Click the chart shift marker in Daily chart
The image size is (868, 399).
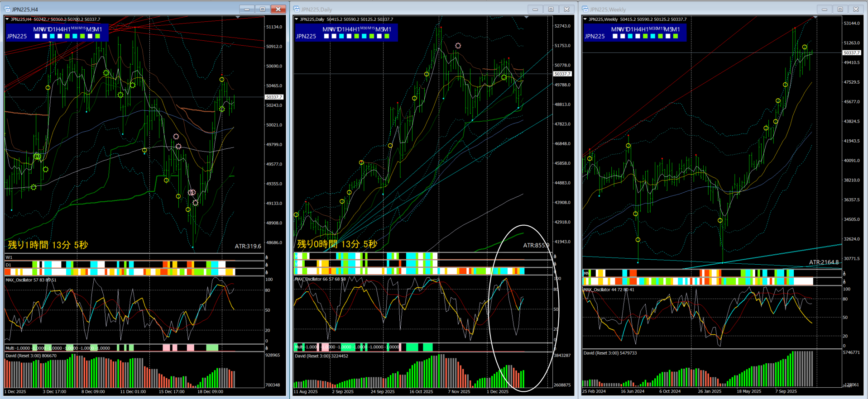click(x=526, y=17)
